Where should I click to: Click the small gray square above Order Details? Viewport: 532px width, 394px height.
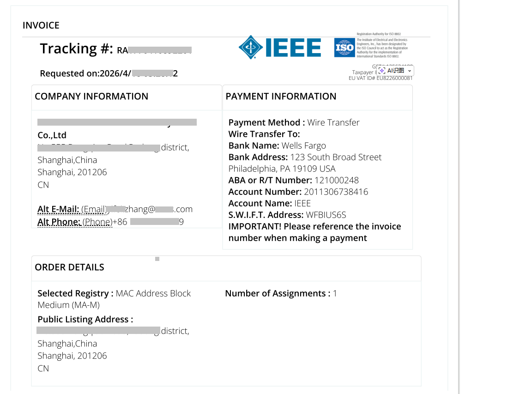157,259
